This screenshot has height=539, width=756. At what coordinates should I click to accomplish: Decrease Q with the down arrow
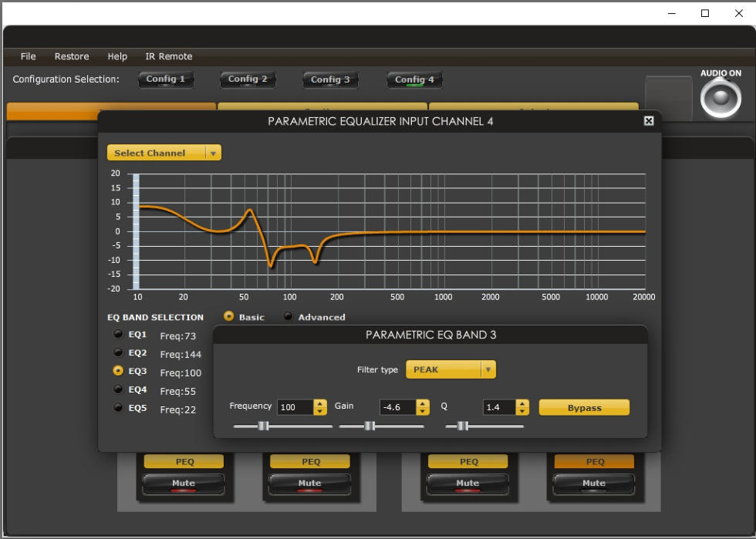[523, 411]
